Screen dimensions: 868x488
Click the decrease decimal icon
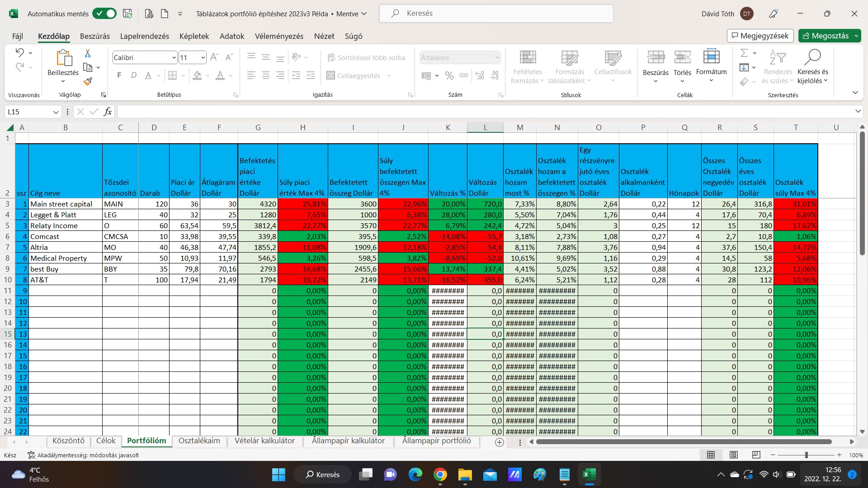494,75
